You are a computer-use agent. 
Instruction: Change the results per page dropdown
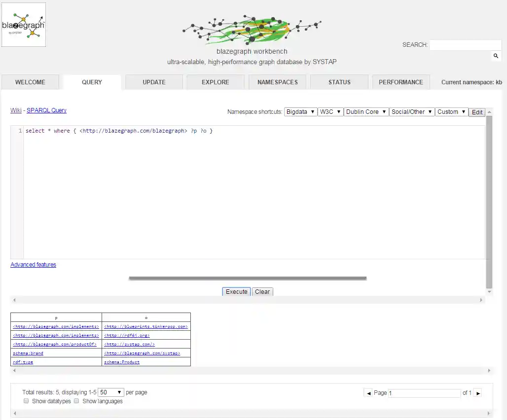coord(110,392)
